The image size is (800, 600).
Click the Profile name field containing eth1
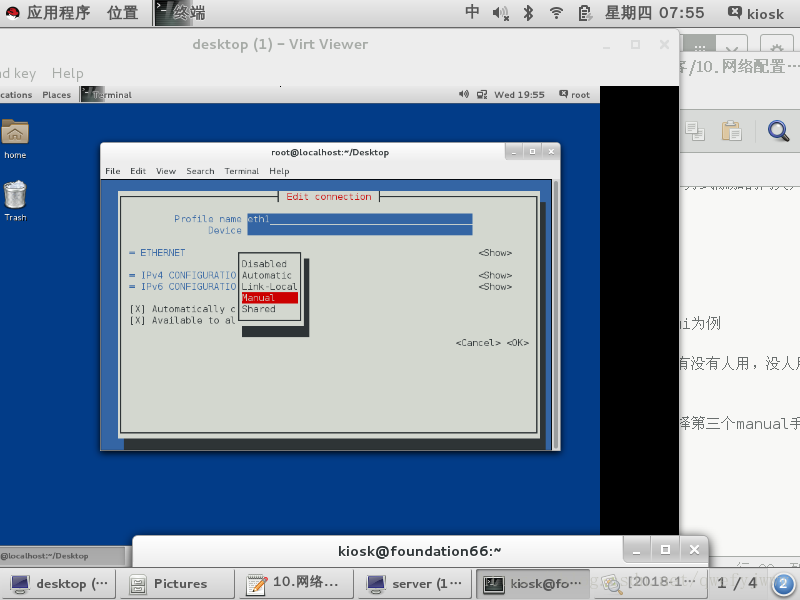pos(360,219)
